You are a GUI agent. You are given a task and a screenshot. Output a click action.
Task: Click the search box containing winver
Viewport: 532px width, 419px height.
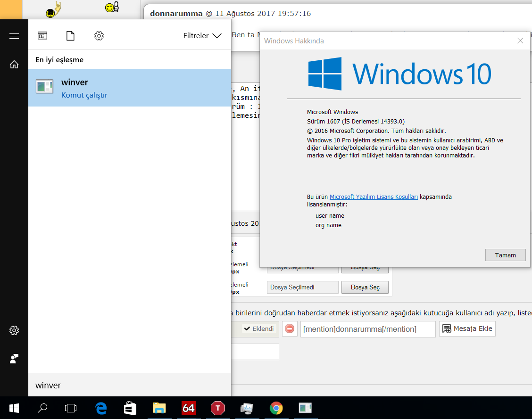point(130,385)
